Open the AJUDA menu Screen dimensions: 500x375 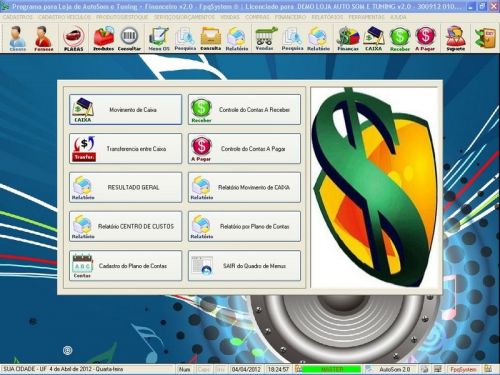(398, 17)
